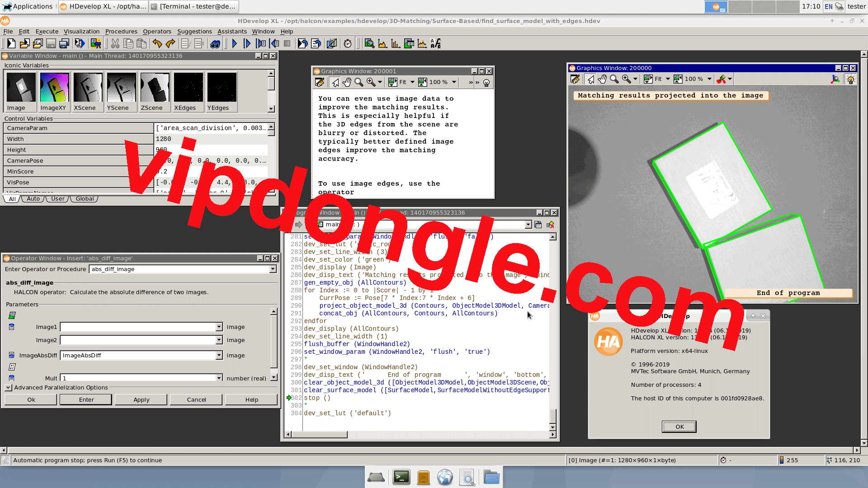This screenshot has width=868, height=488.
Task: Open the Visualization menu
Action: tap(81, 32)
